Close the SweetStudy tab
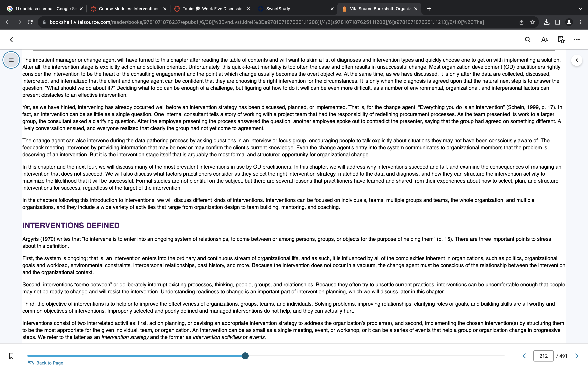Screen dimensions: 588x368 (x=332, y=9)
